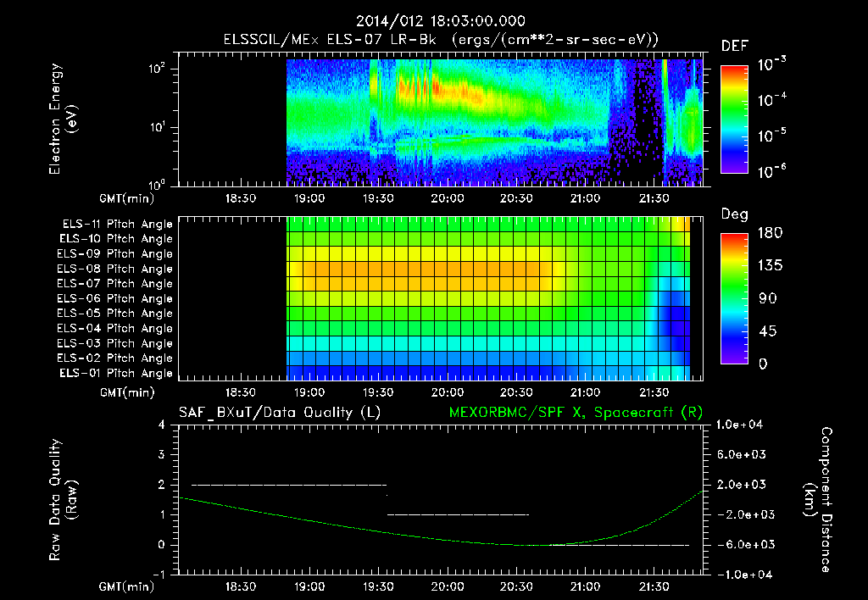
Task: Click the data quality level 1 line segment
Action: pyautogui.click(x=459, y=514)
